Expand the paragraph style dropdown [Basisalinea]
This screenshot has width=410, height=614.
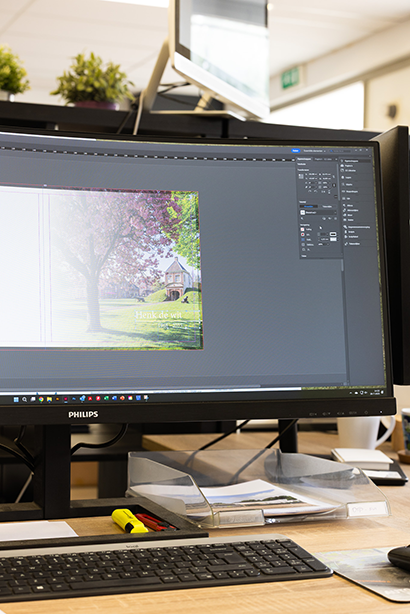click(x=318, y=213)
